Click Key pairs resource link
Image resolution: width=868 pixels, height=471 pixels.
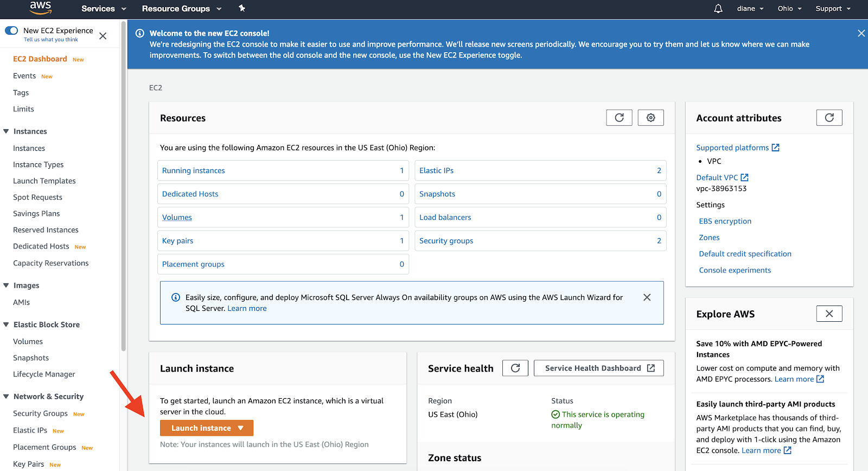click(x=177, y=241)
